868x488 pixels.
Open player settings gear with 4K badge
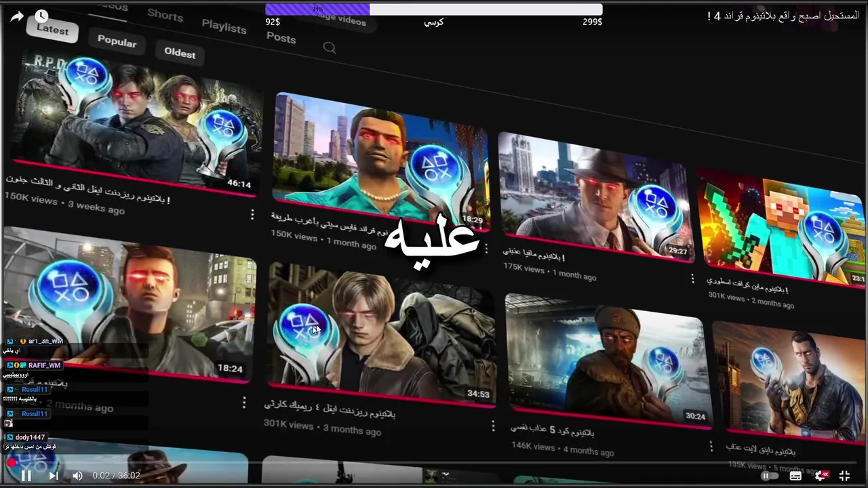click(x=821, y=476)
